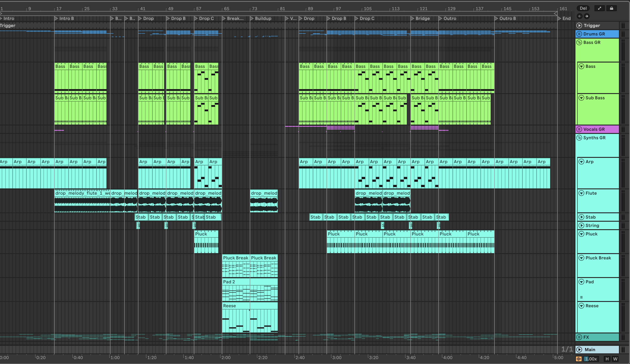Jump to the Outro locator
630x364 pixels.
tap(447, 18)
